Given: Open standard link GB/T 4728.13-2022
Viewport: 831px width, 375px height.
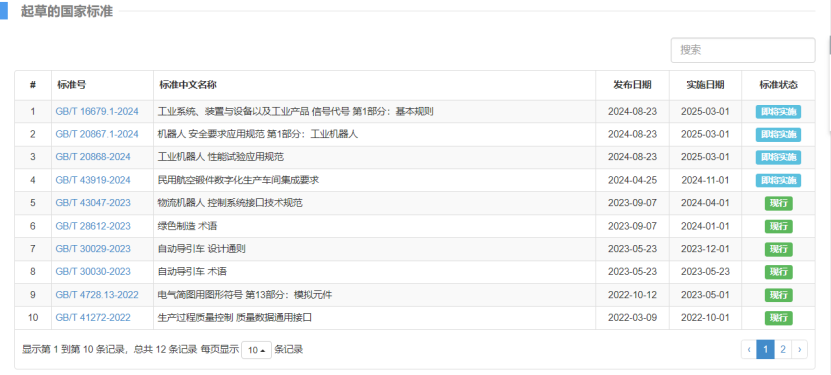Looking at the screenshot, I should [97, 294].
